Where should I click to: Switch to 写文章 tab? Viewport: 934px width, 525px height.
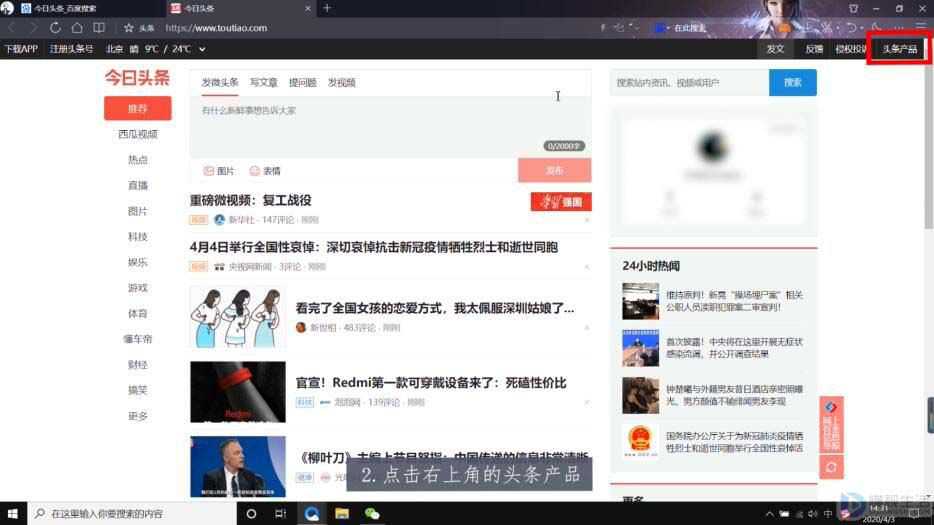pos(263,83)
